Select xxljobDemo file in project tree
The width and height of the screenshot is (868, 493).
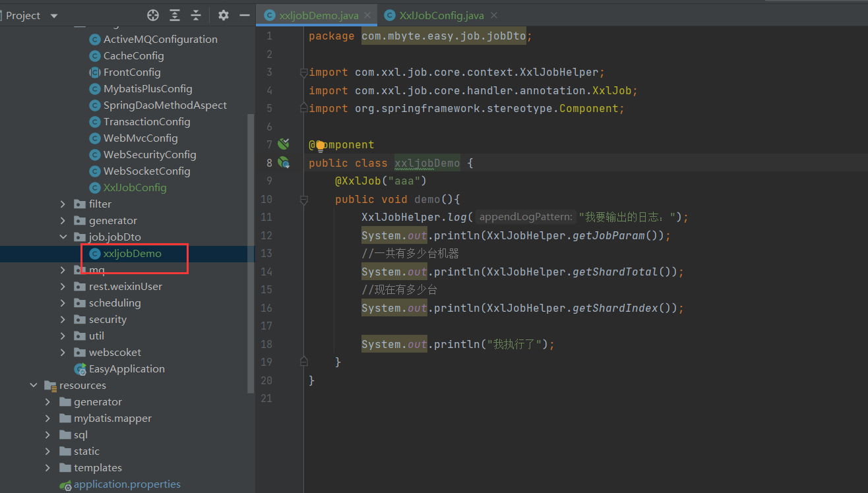tap(132, 253)
